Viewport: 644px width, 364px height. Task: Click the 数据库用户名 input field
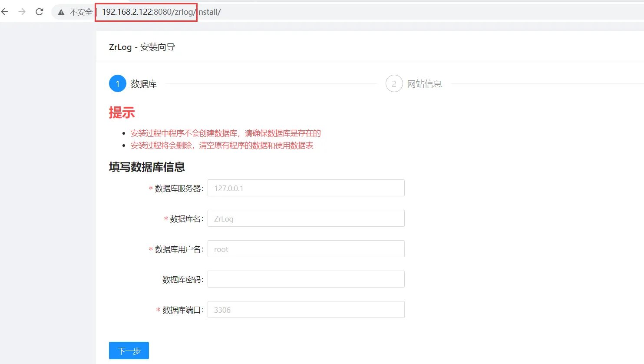point(306,249)
